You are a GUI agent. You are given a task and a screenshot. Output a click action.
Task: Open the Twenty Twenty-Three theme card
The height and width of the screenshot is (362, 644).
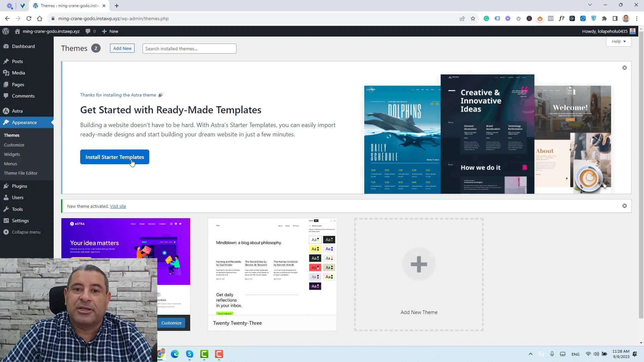(272, 275)
